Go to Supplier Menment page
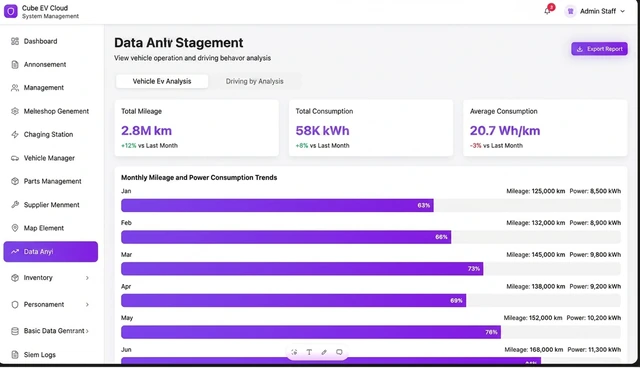The width and height of the screenshot is (640, 368). point(51,205)
